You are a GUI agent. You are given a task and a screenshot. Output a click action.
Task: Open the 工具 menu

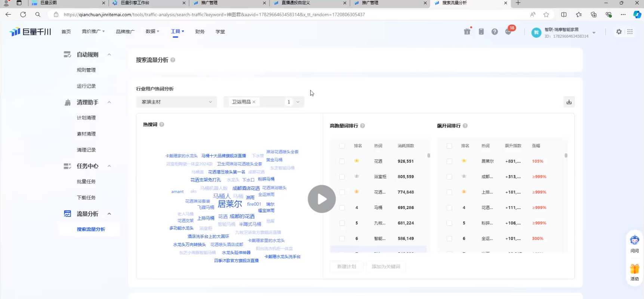point(177,32)
